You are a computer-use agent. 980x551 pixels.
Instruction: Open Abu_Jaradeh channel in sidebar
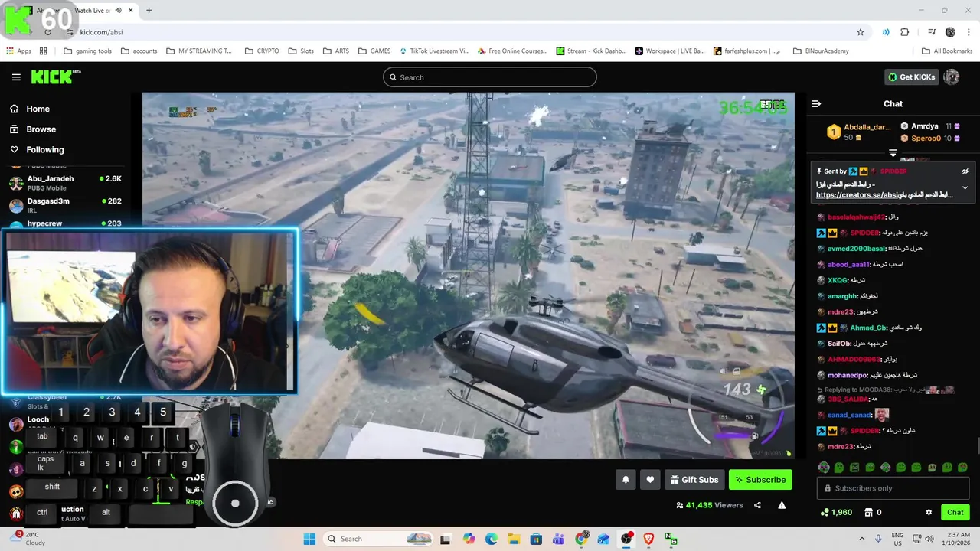click(x=65, y=183)
